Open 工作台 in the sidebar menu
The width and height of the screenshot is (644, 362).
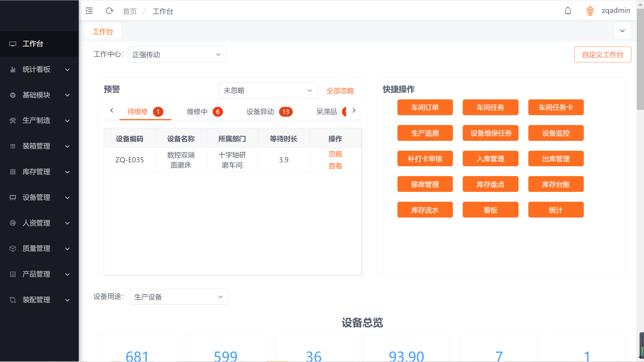(39, 44)
